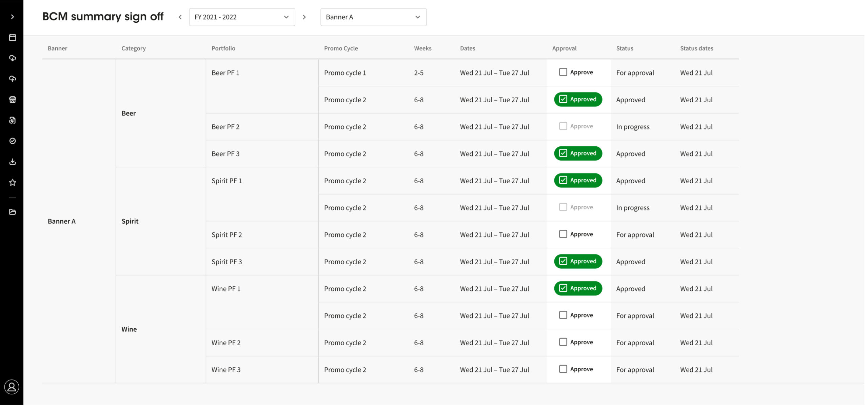This screenshot has width=868, height=410.
Task: Expand the sidebar with top chevron
Action: tap(13, 17)
